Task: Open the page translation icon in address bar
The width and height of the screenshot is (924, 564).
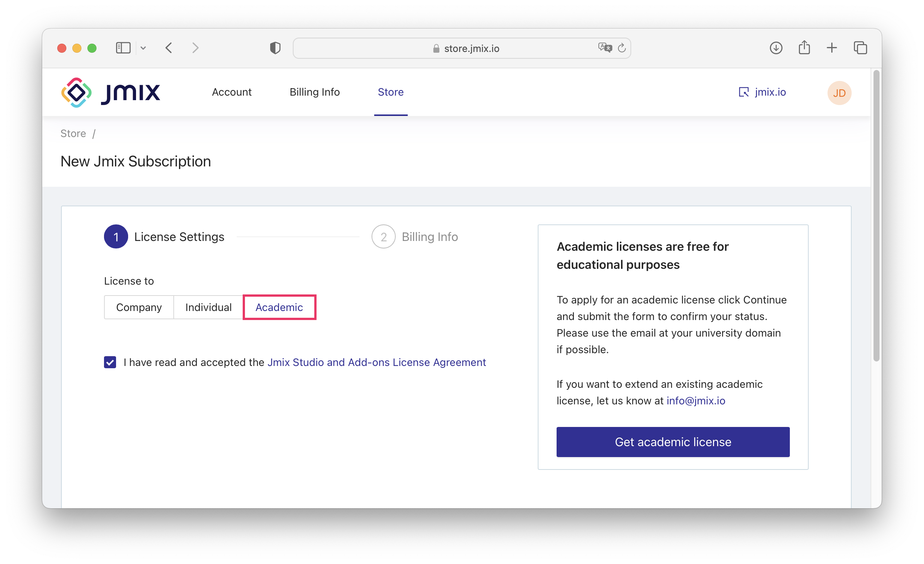Action: pyautogui.click(x=604, y=48)
